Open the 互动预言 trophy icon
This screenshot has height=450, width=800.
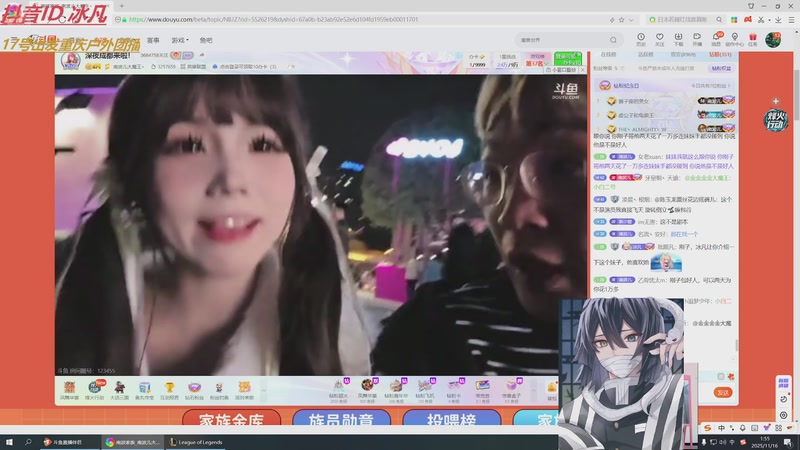169,391
